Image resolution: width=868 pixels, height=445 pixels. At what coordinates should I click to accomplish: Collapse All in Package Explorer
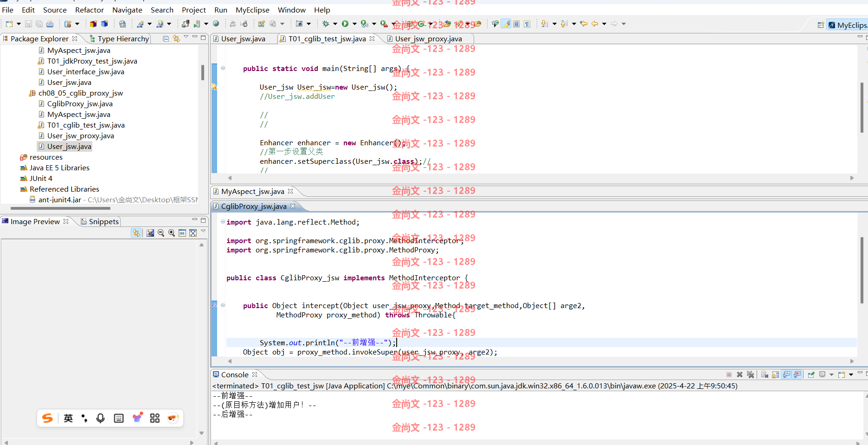tap(166, 39)
